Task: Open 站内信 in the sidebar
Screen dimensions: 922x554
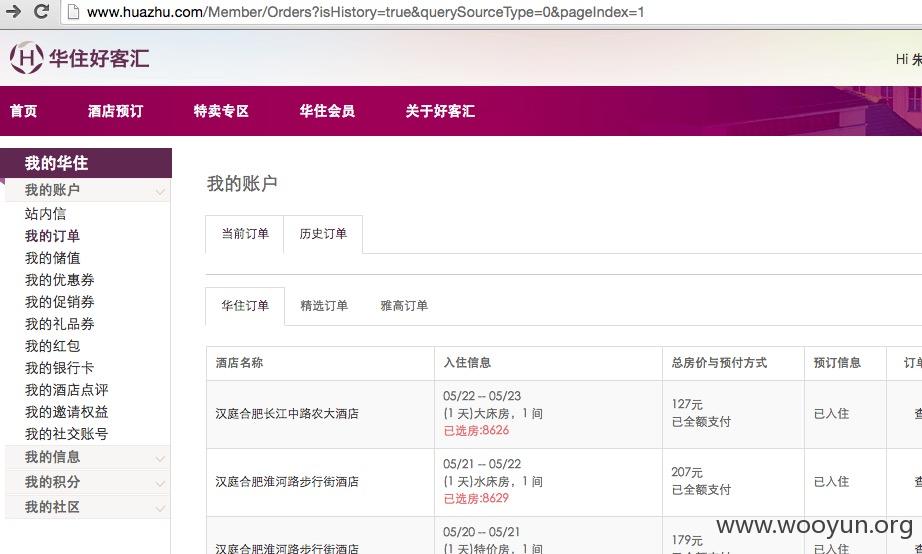Action: pyautogui.click(x=45, y=213)
